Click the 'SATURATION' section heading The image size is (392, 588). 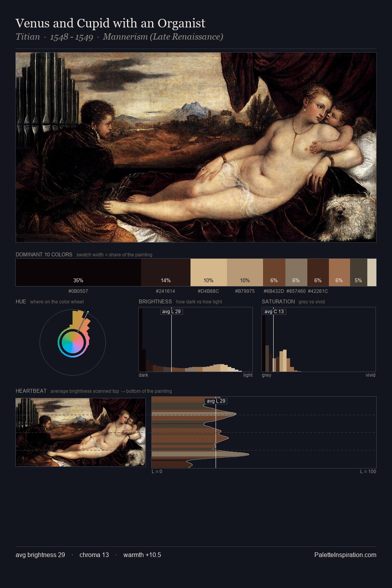pos(278,301)
